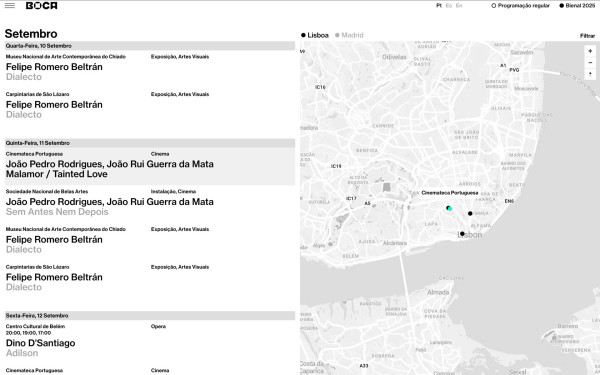The height and width of the screenshot is (375, 600).
Task: Click the Sociedade Nacional de Belas Artes venue
Action: click(47, 191)
